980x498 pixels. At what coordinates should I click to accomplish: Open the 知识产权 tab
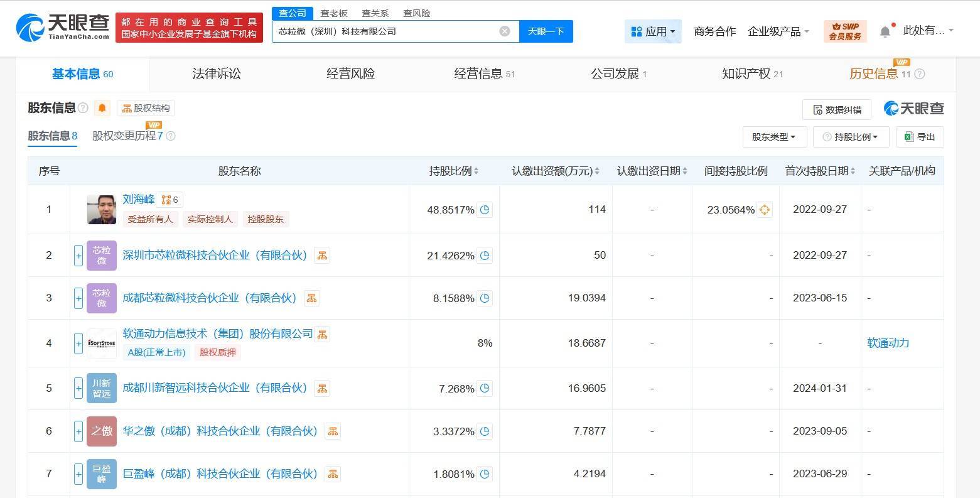(752, 74)
